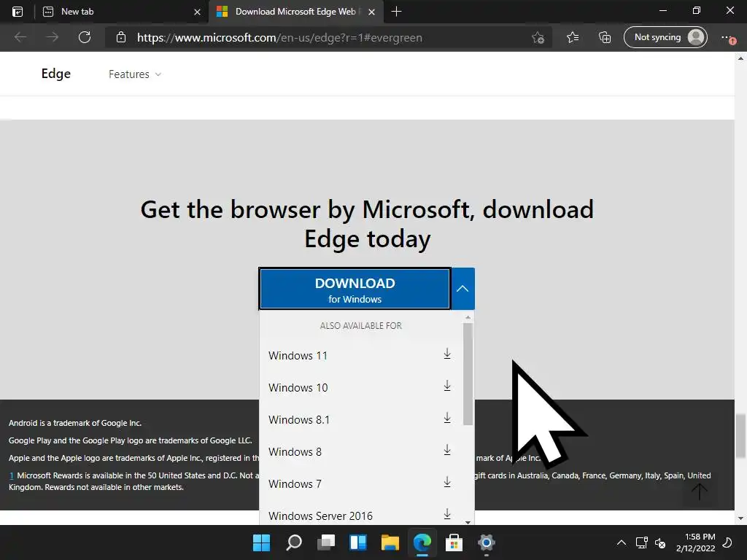Select the Download Microsoft Edge tab
The height and width of the screenshot is (560, 747).
click(x=295, y=12)
